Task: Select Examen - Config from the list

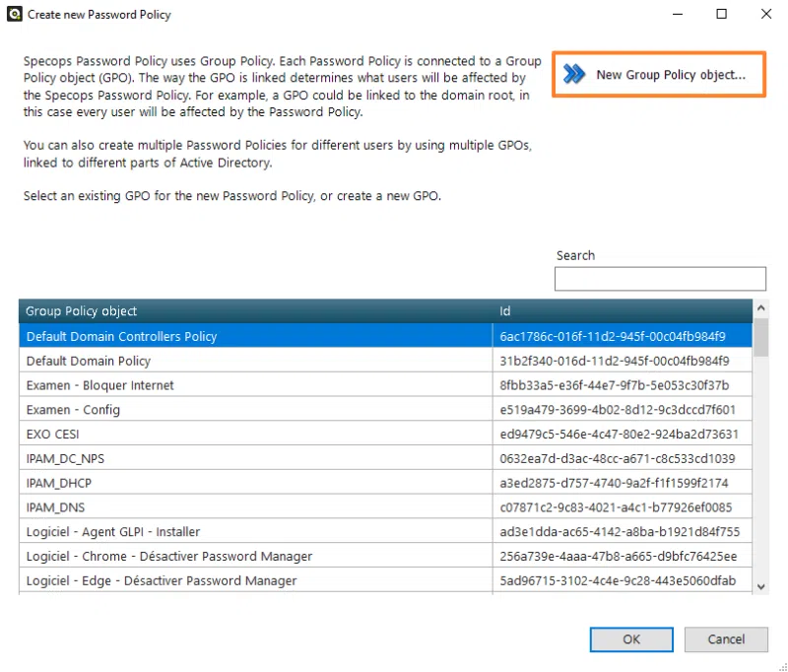Action: 73,410
